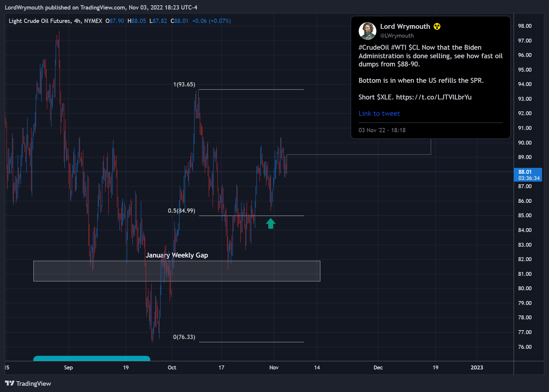Click the change value +0.06 (+0.07%) in the legend
Viewport: 549px width, 392px height.
(x=212, y=21)
